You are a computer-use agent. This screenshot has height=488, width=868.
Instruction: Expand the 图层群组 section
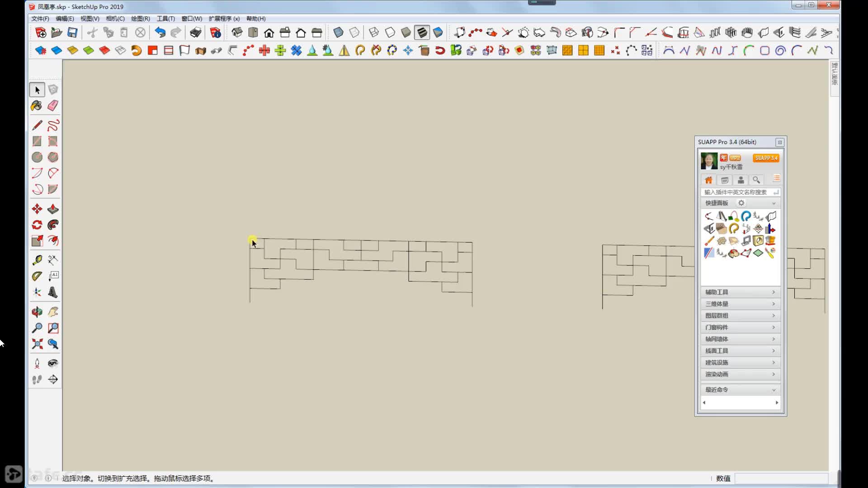pos(740,316)
